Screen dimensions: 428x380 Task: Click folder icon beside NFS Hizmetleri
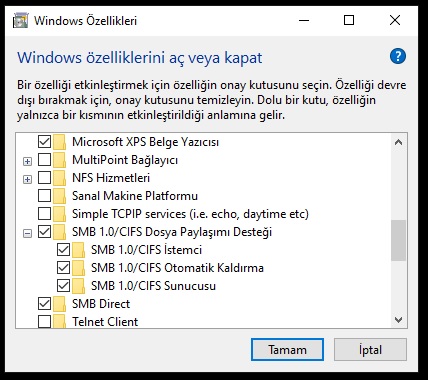click(59, 178)
